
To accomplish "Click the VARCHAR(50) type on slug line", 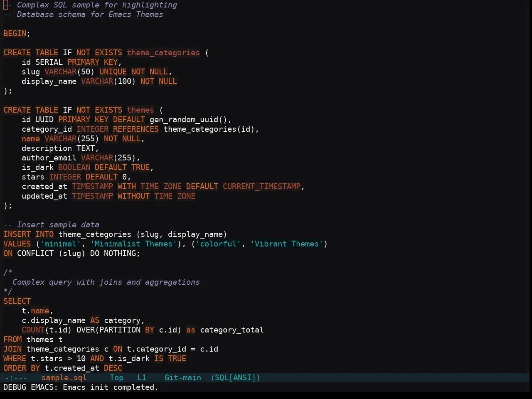I will [x=69, y=72].
